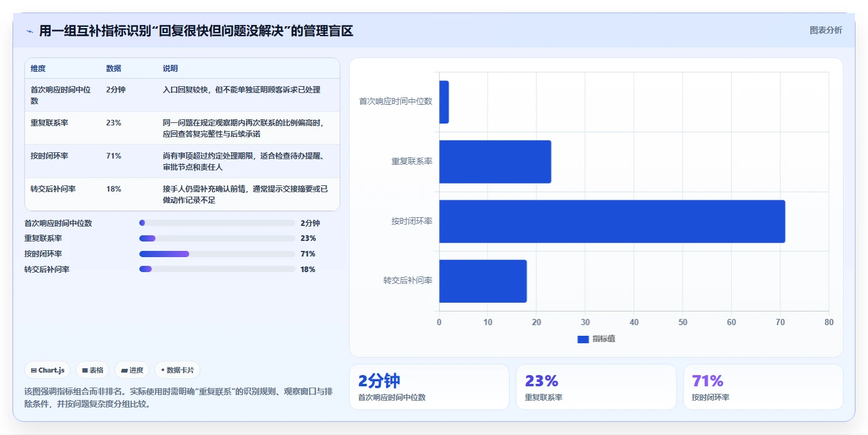Click the 首次响应时间中位数 y-axis label on chart
Screen dimensions: 868x435
396,101
